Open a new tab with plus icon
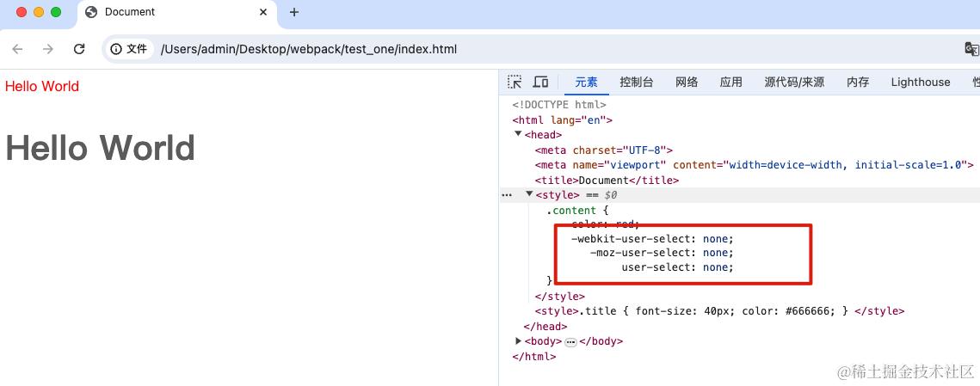Viewport: 980px width, 386px height. click(x=294, y=12)
